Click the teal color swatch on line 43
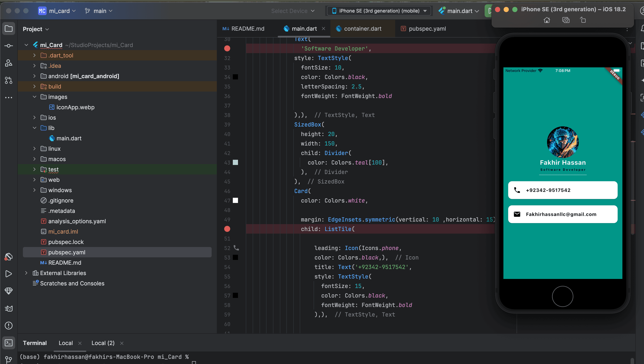Screen dimensions: 644x364 (235, 163)
